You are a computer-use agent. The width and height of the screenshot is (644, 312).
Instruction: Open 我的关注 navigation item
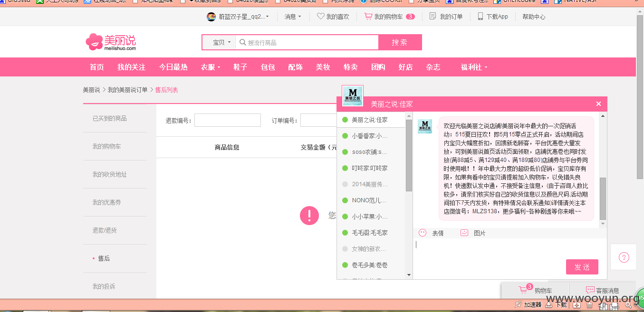point(132,67)
